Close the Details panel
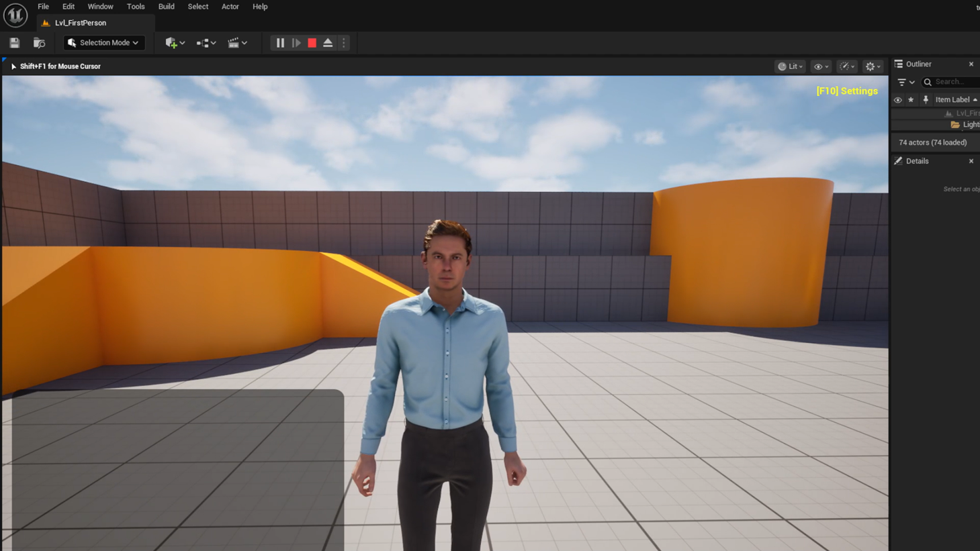The image size is (980, 551). coord(971,161)
